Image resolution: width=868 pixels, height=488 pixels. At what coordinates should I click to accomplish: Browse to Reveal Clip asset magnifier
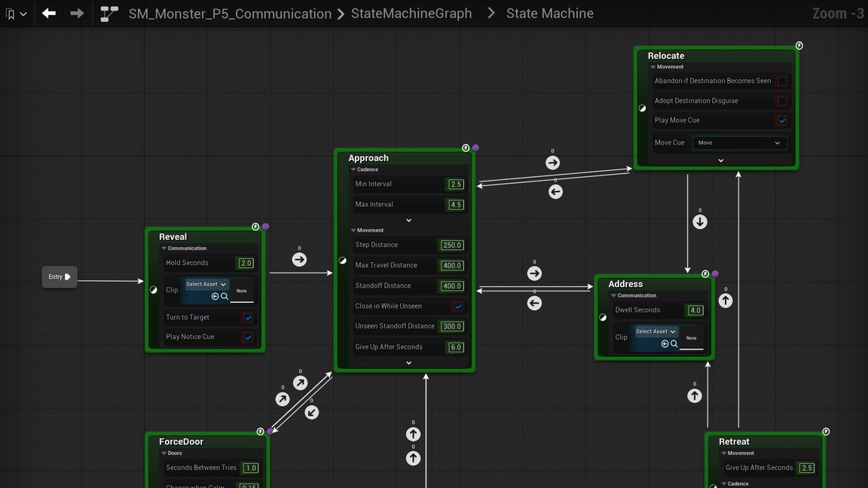pos(225,297)
